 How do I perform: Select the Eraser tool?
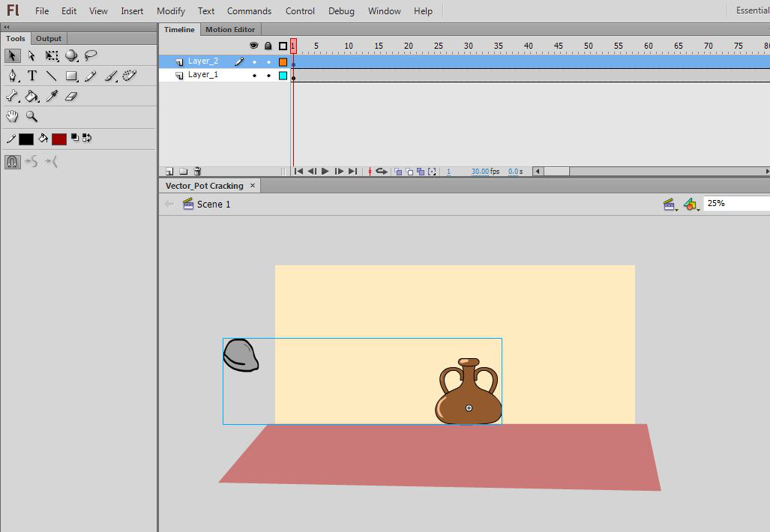[x=71, y=96]
